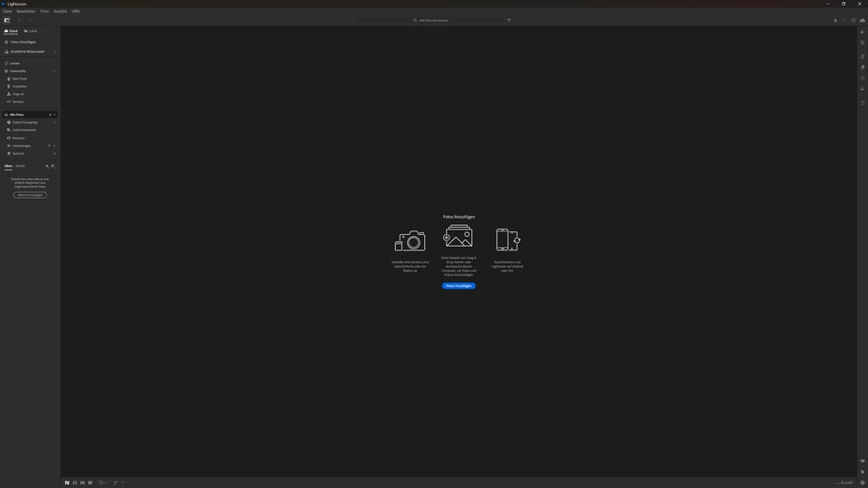
Task: Select the Alben tab
Action: [8, 166]
